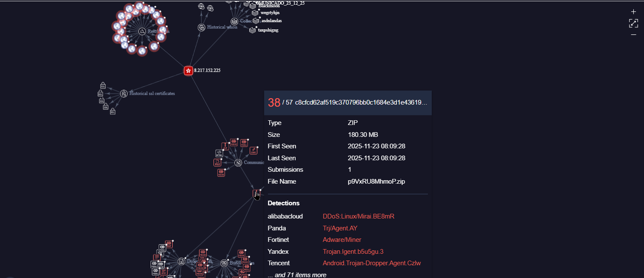The image size is (644, 278).
Task: Click the 'and 71 items more' text
Action: (297, 275)
